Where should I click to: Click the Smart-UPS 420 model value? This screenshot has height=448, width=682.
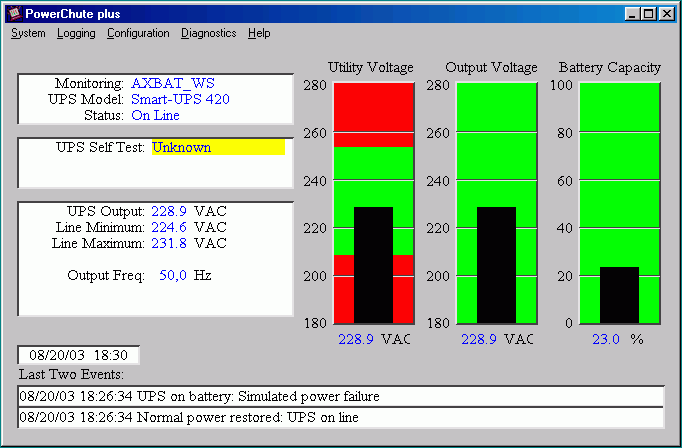pos(180,99)
